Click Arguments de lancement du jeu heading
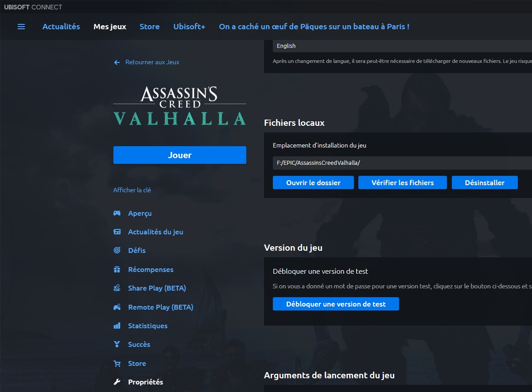 pos(329,375)
